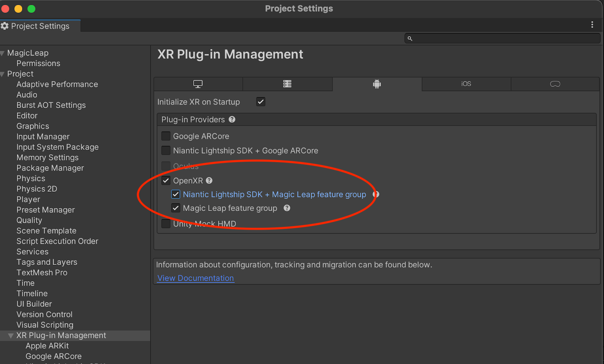Open the Quality settings

coord(29,220)
